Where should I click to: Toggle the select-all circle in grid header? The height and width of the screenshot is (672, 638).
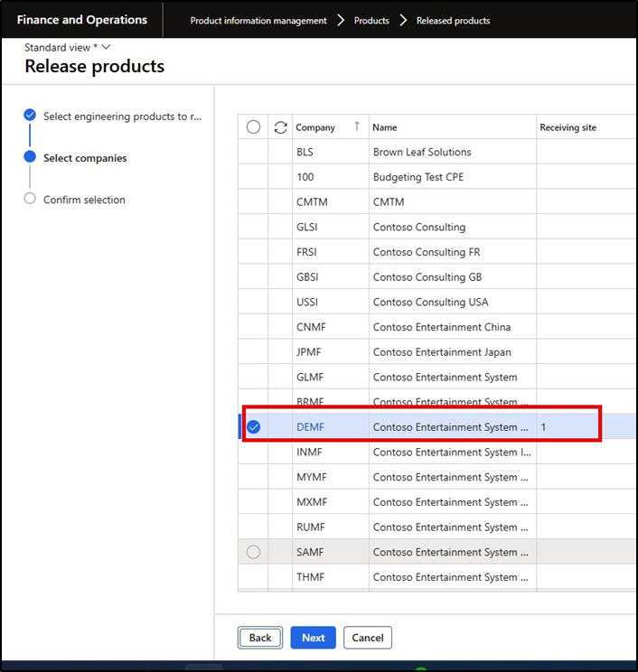253,127
